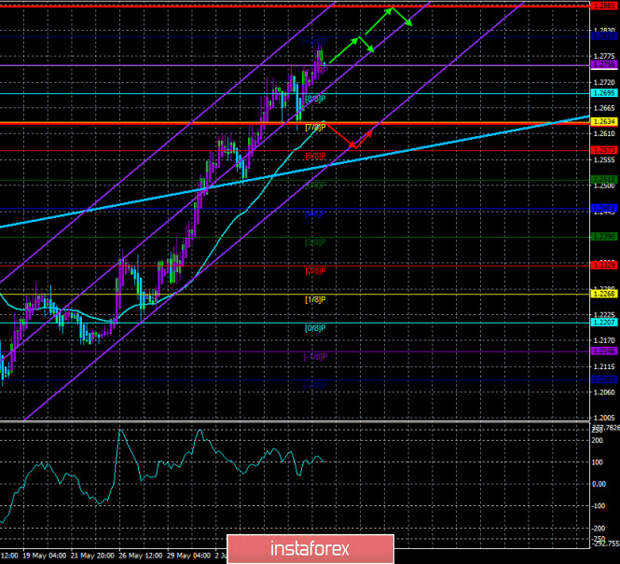Click the 1.2881 red price label at top

(x=603, y=6)
